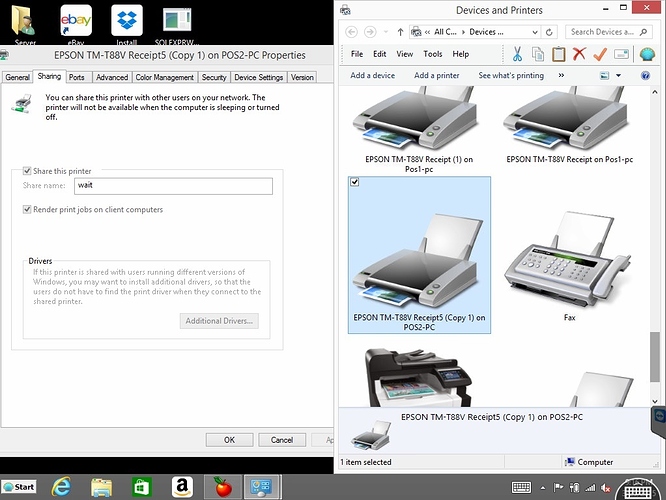Open the File menu
Viewport: 666px width, 500px height.
(357, 54)
